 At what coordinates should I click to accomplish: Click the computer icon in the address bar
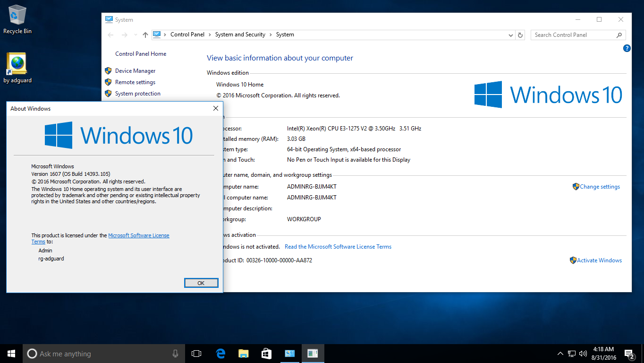point(157,35)
